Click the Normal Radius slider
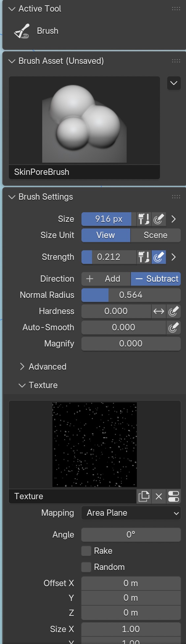Viewport: 186px width, 644px height. (x=131, y=295)
